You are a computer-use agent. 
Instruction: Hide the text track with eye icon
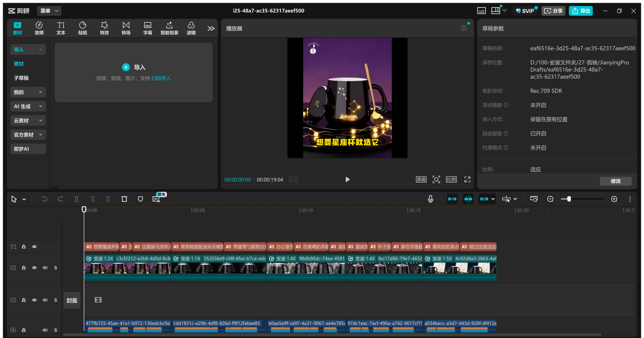[x=34, y=247]
